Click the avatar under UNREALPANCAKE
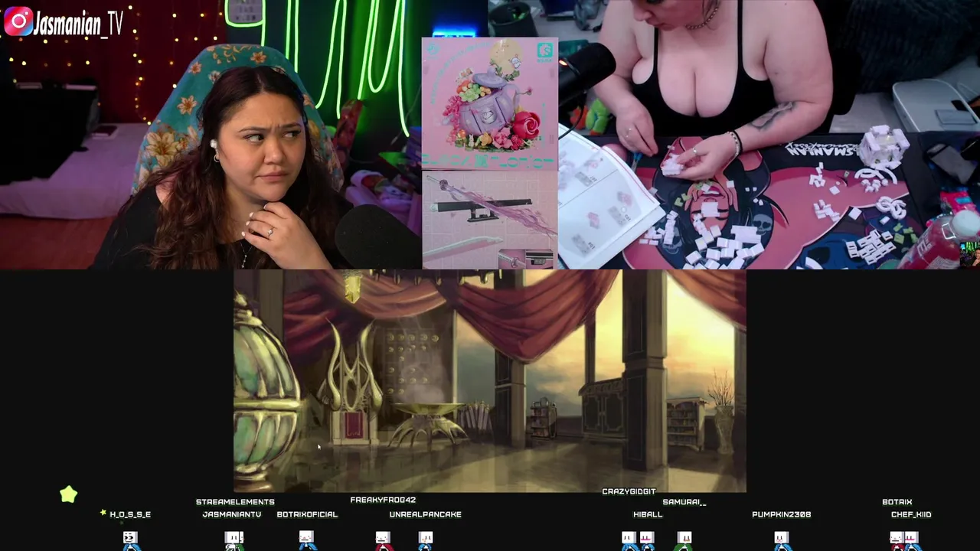Image resolution: width=980 pixels, height=551 pixels. pos(426,541)
